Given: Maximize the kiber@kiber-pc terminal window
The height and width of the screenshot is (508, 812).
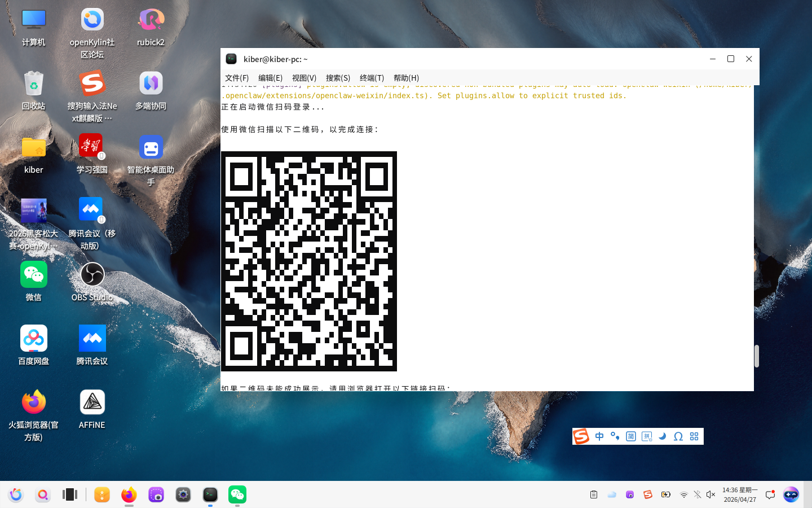Looking at the screenshot, I should point(731,59).
